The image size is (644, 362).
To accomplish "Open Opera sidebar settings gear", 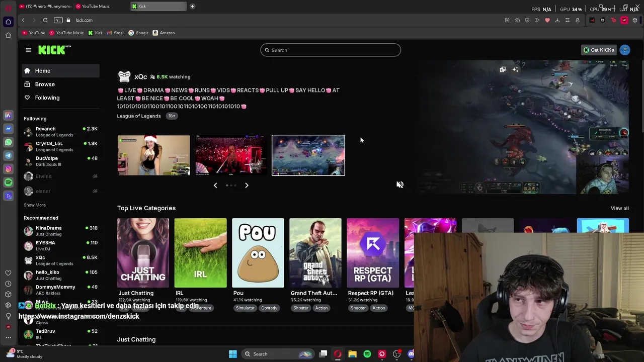I will (x=8, y=305).
